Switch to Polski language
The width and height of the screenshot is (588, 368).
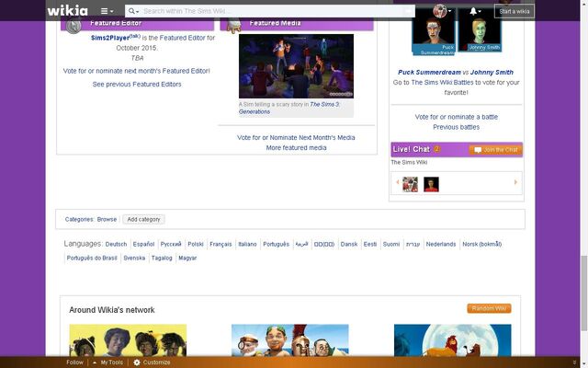(x=196, y=244)
